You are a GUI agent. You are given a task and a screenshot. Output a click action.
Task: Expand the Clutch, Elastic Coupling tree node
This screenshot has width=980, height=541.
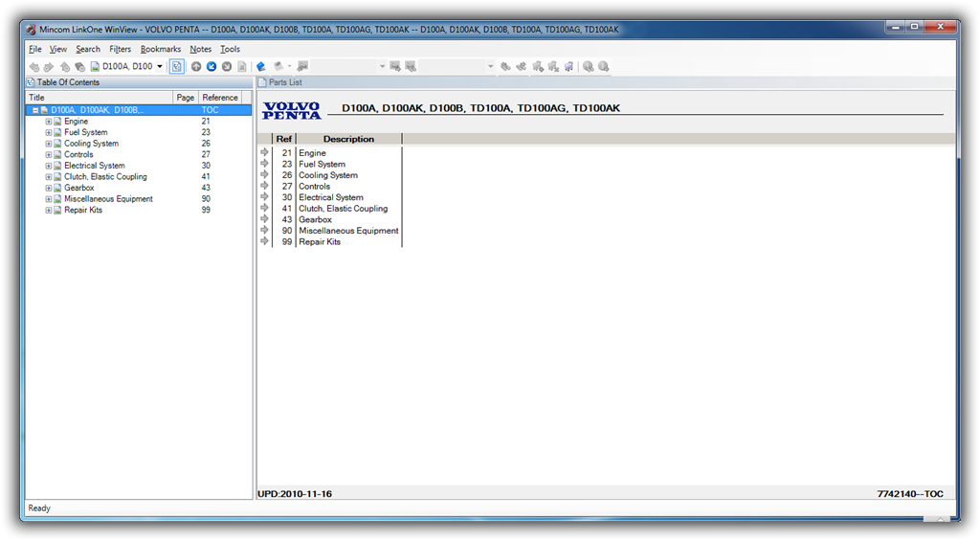(48, 177)
